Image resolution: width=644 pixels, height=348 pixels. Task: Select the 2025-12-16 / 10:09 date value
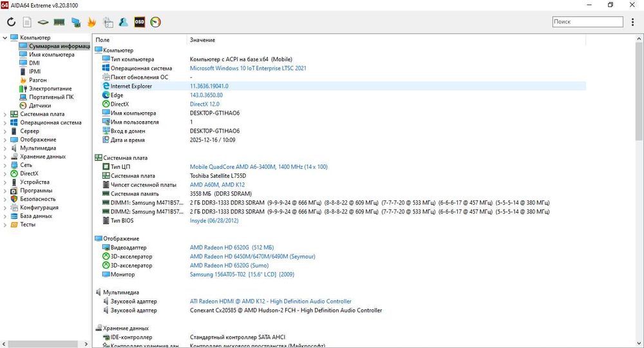[213, 140]
